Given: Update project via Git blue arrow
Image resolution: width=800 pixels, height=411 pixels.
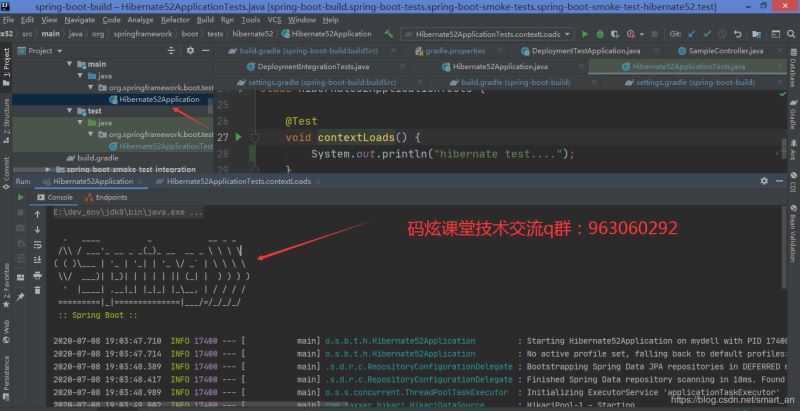Looking at the screenshot, I should 692,34.
